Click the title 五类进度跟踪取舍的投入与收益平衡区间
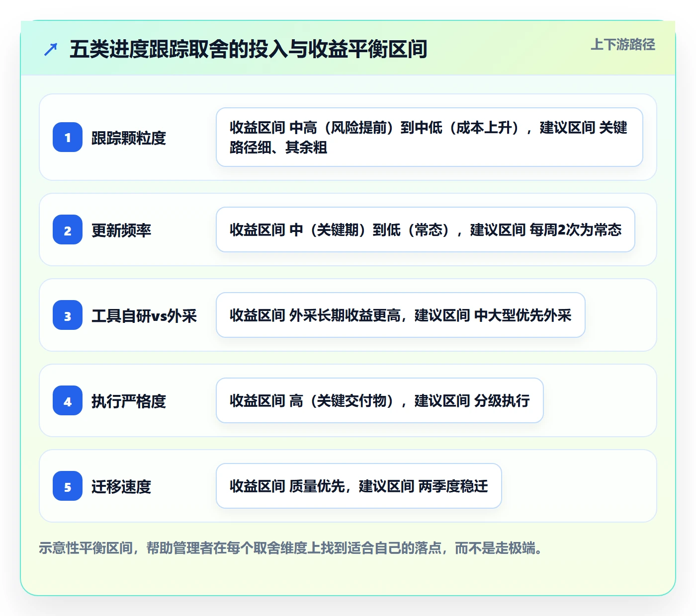The height and width of the screenshot is (616, 696). coord(248,49)
